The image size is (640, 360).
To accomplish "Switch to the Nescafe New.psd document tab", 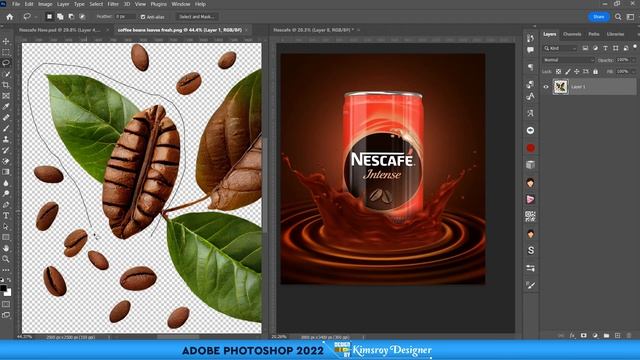I will tap(59, 30).
